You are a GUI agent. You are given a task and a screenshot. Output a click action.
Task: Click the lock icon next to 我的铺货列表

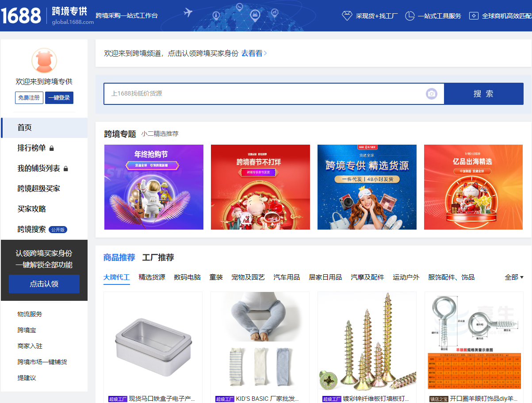66,169
